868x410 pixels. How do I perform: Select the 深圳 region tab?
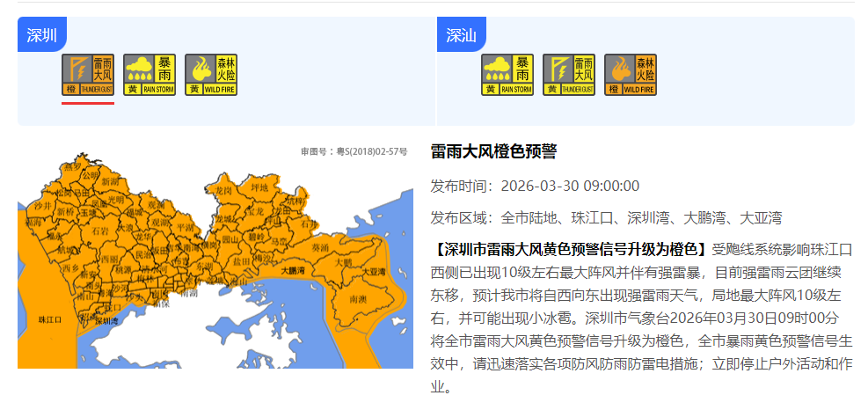[x=41, y=35]
